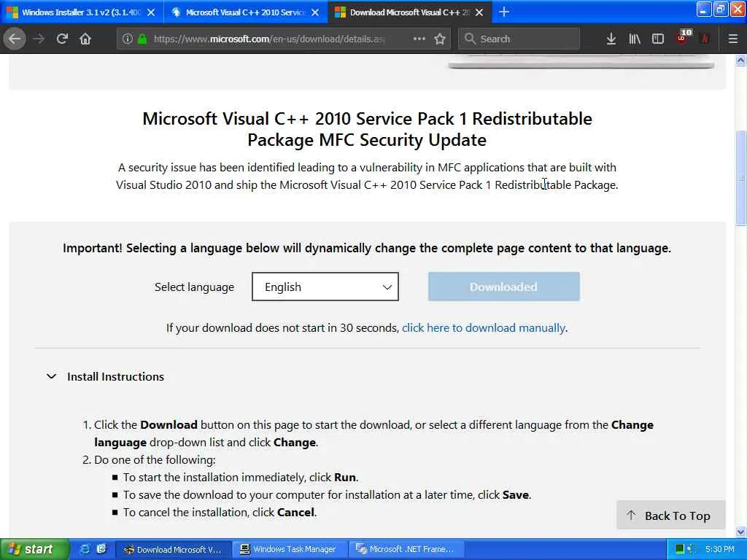
Task: Select the Download Microsoft Visual C++ tab
Action: (410, 12)
